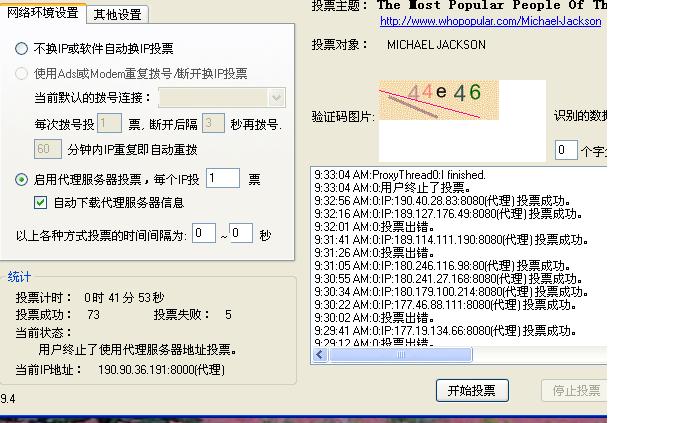Click the 每次拨号投 votes count field
Viewport: 683px width, 423px height.
pos(110,124)
